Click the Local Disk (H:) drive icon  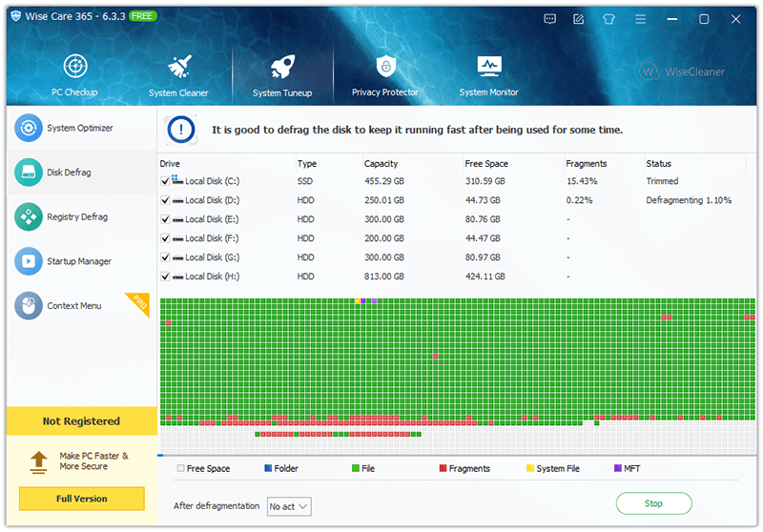tap(178, 277)
